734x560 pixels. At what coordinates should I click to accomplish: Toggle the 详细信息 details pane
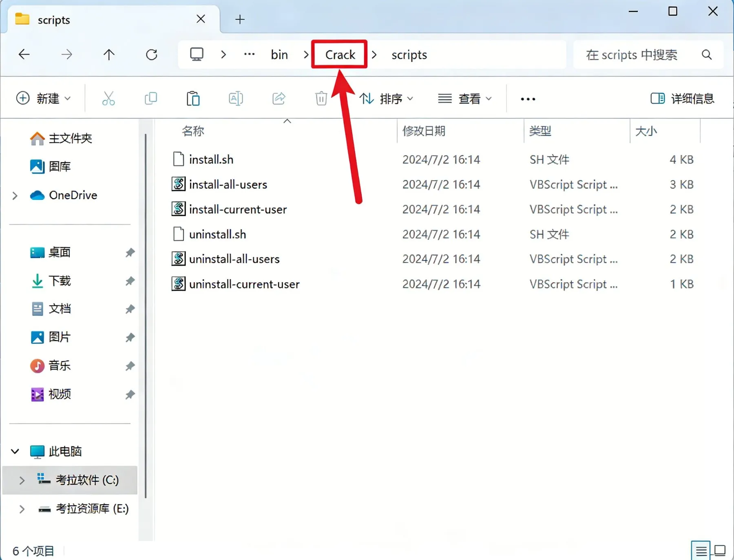(x=682, y=98)
